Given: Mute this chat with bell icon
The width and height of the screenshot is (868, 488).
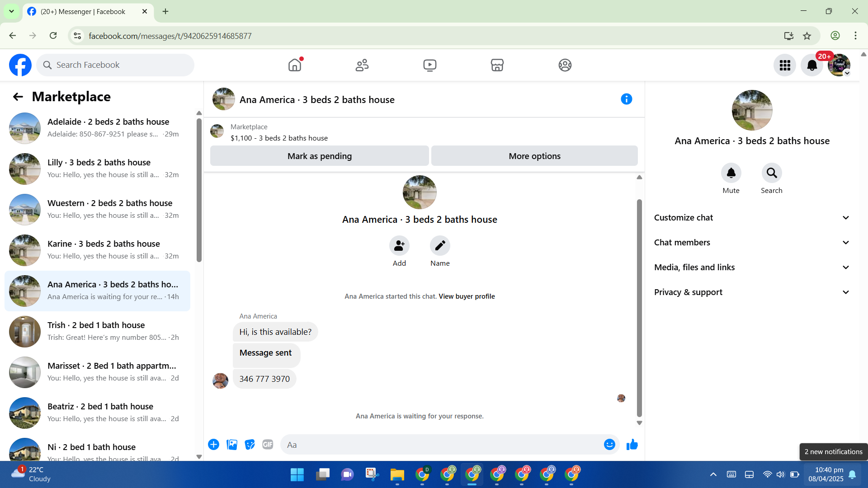Looking at the screenshot, I should (731, 173).
